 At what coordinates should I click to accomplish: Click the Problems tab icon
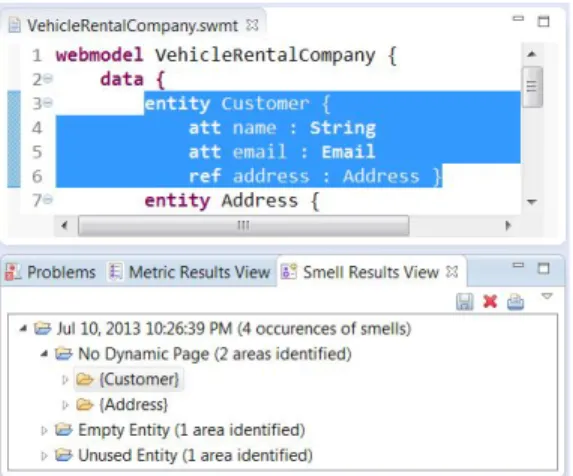click(x=12, y=273)
